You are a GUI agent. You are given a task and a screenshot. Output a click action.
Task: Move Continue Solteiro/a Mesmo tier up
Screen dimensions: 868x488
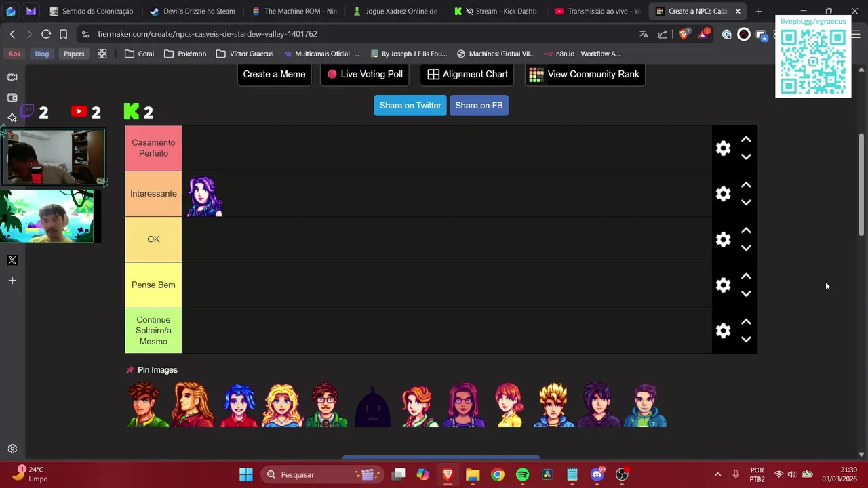(x=746, y=322)
